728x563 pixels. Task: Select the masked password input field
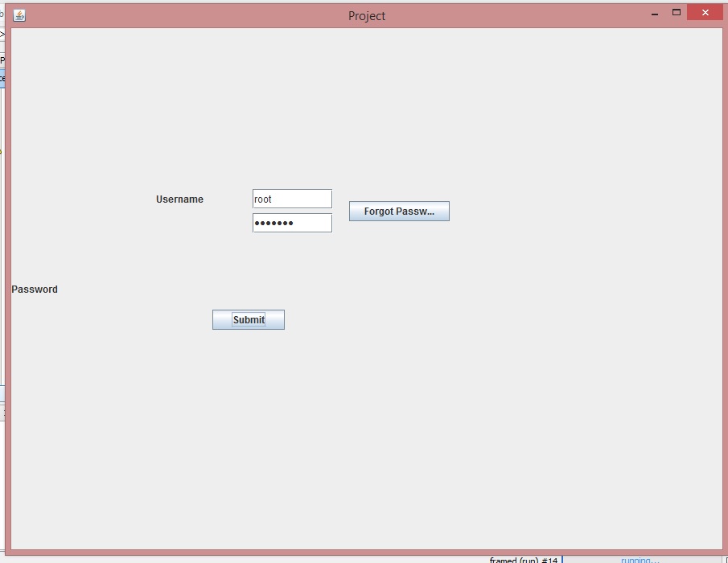(x=292, y=223)
